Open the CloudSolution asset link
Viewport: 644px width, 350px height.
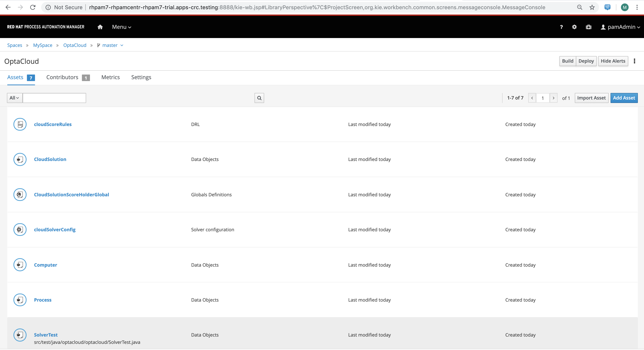[50, 159]
